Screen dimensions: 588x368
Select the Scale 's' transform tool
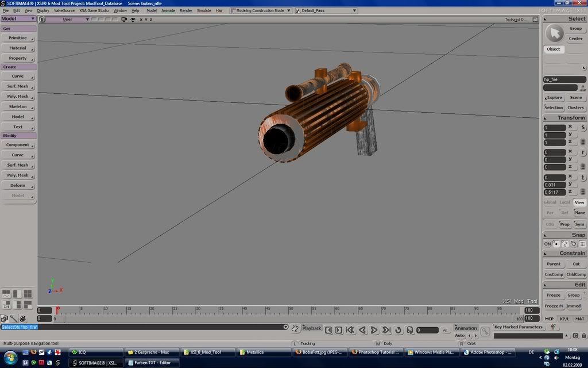point(583,128)
